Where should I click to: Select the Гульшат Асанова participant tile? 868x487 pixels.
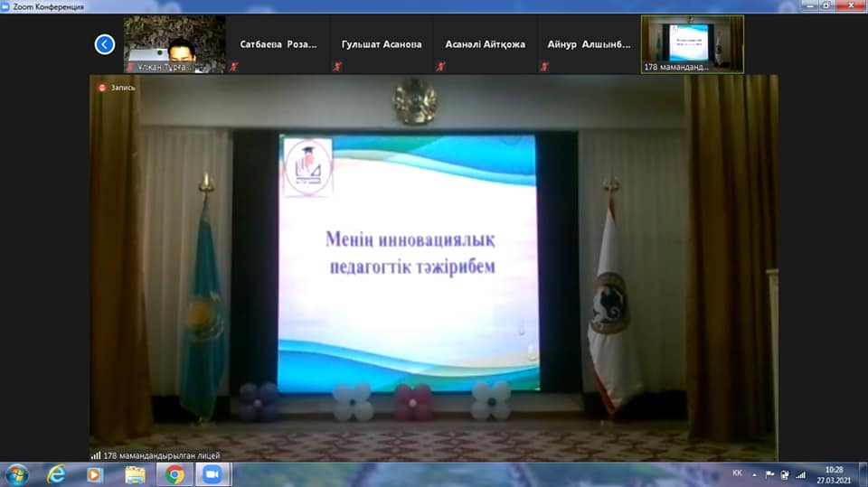pos(382,44)
